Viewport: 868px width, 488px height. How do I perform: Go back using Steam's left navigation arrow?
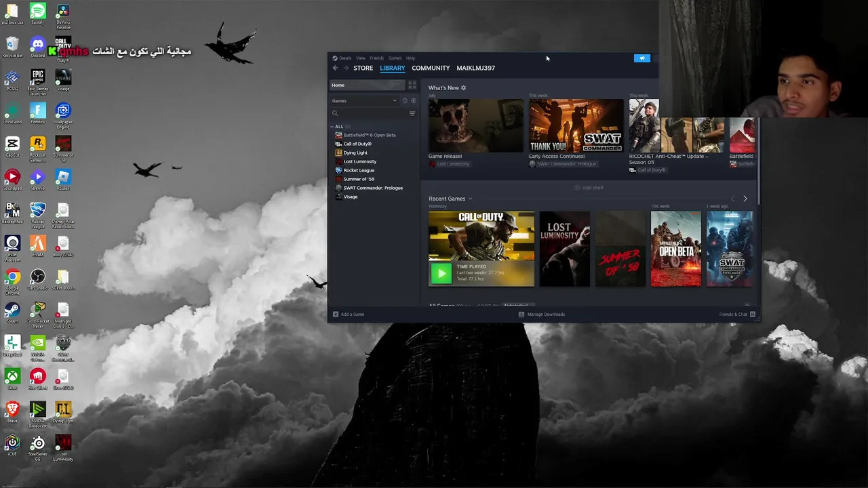tap(335, 68)
